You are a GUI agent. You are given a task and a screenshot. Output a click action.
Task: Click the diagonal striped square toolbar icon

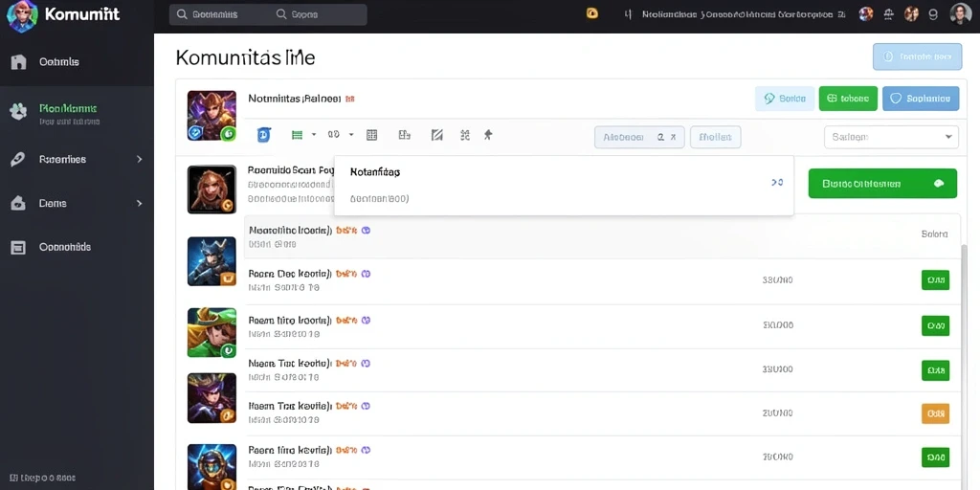click(436, 134)
